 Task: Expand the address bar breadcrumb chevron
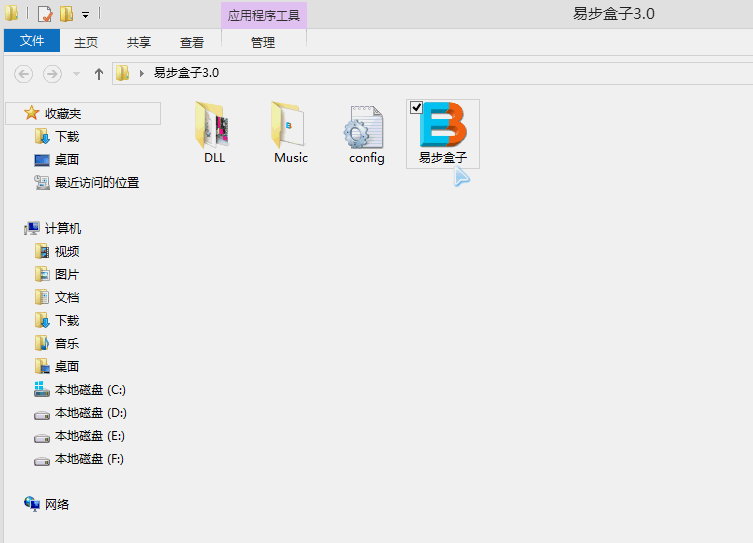click(x=142, y=73)
